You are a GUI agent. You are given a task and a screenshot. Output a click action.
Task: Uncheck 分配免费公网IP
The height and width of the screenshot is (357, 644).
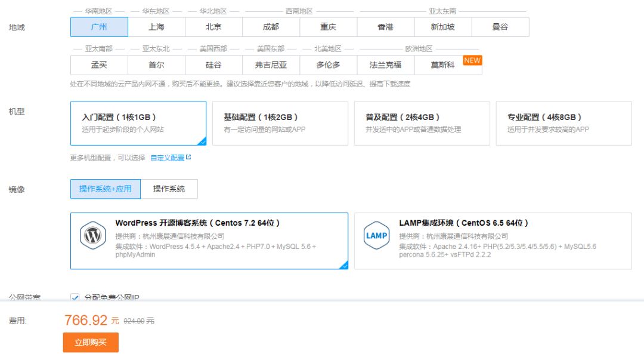coord(74,297)
